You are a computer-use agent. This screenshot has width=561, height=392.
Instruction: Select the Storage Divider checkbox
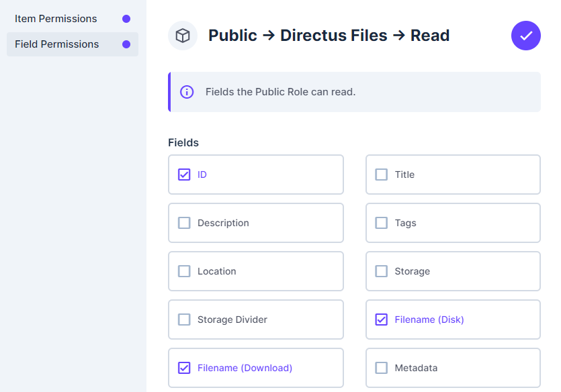click(x=184, y=320)
